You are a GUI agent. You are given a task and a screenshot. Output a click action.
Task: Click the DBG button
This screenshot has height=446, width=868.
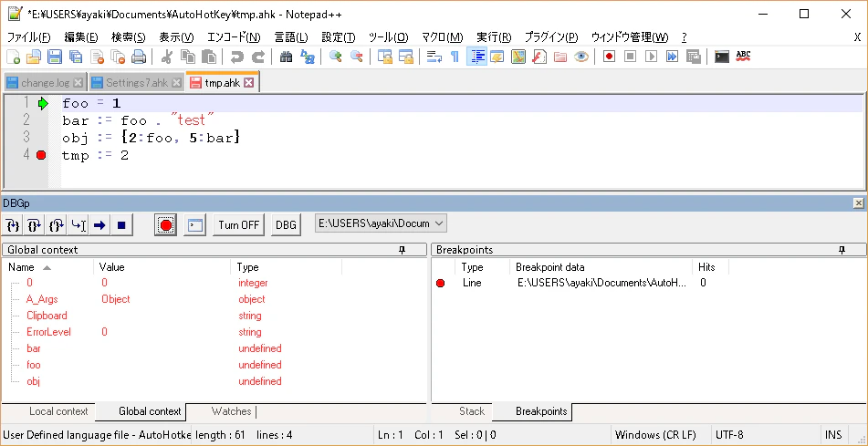point(286,224)
